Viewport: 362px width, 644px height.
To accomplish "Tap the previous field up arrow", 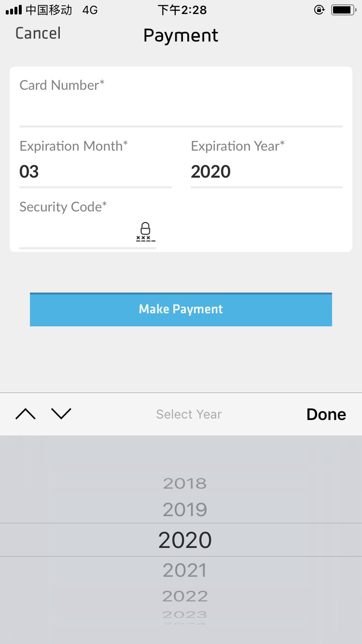I will coord(26,414).
